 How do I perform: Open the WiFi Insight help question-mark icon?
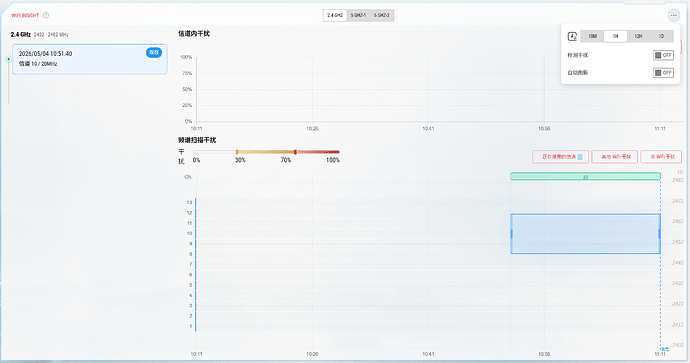(46, 15)
